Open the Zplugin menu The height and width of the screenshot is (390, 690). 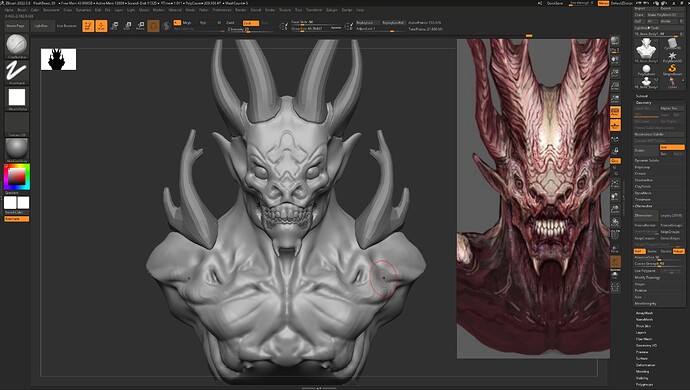pos(332,10)
